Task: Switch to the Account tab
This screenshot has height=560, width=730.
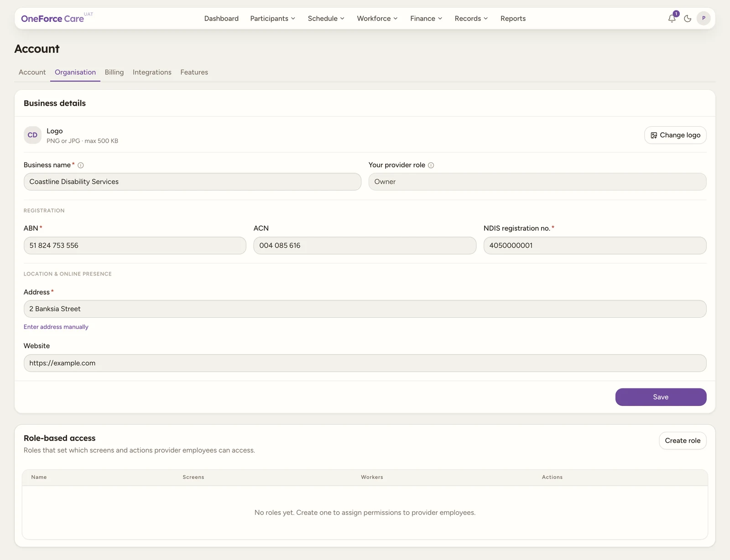Action: click(32, 72)
